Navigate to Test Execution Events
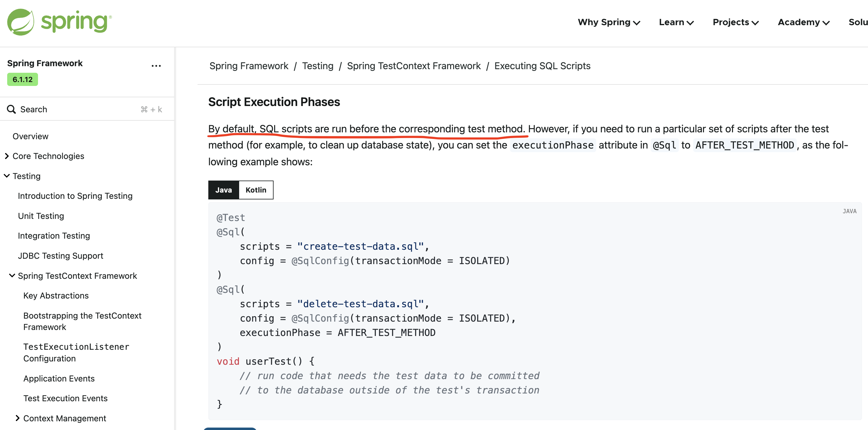Viewport: 868px width, 430px height. [65, 398]
